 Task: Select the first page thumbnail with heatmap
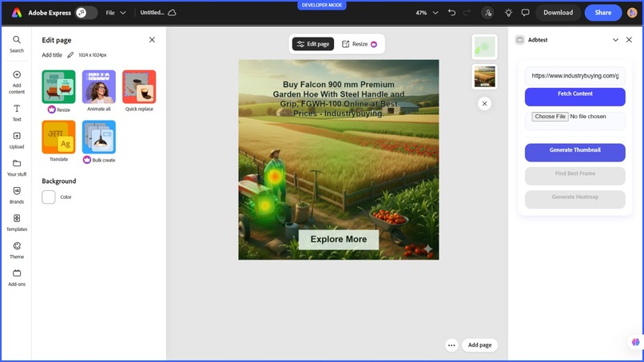[x=485, y=47]
